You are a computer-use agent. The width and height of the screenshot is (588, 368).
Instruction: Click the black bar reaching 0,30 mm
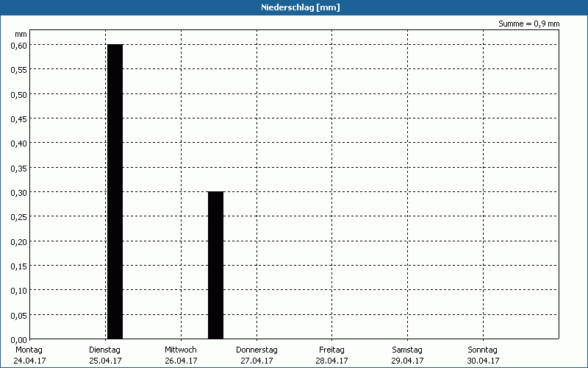[215, 265]
